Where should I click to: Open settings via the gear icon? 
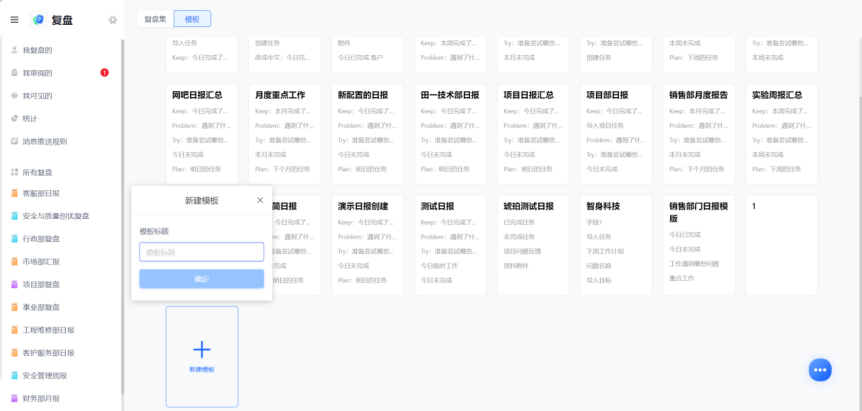(113, 20)
